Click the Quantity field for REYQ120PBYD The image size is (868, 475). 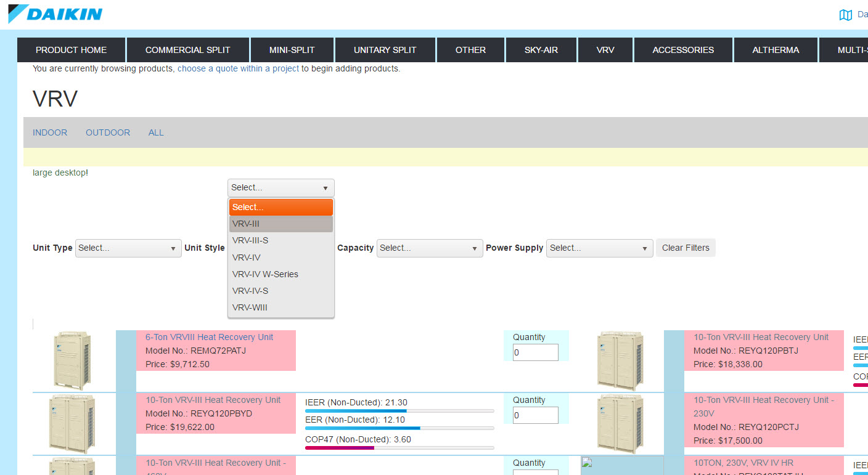point(535,415)
